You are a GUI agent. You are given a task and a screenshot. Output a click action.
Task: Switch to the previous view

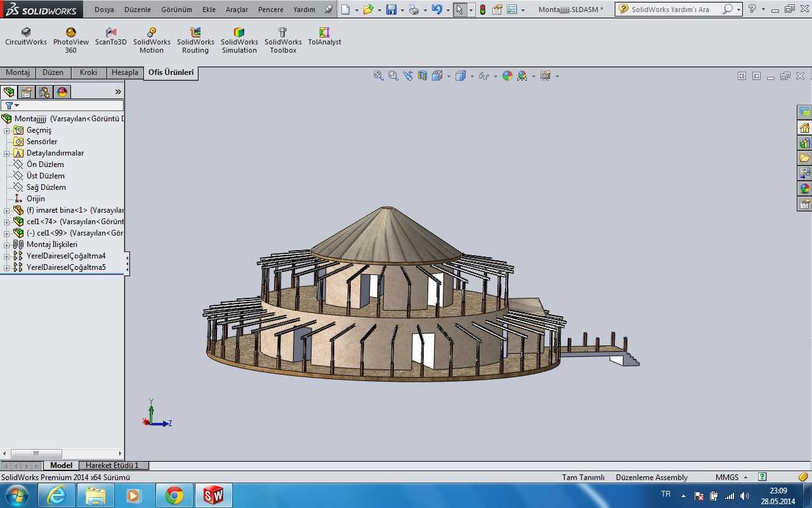point(408,76)
